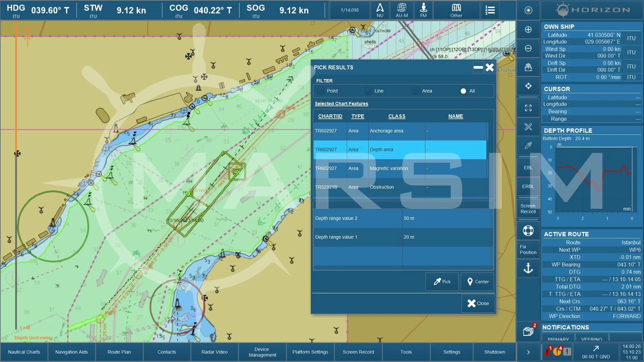Image resolution: width=644 pixels, height=362 pixels.
Task: Open the Route Plan menu
Action: [119, 352]
